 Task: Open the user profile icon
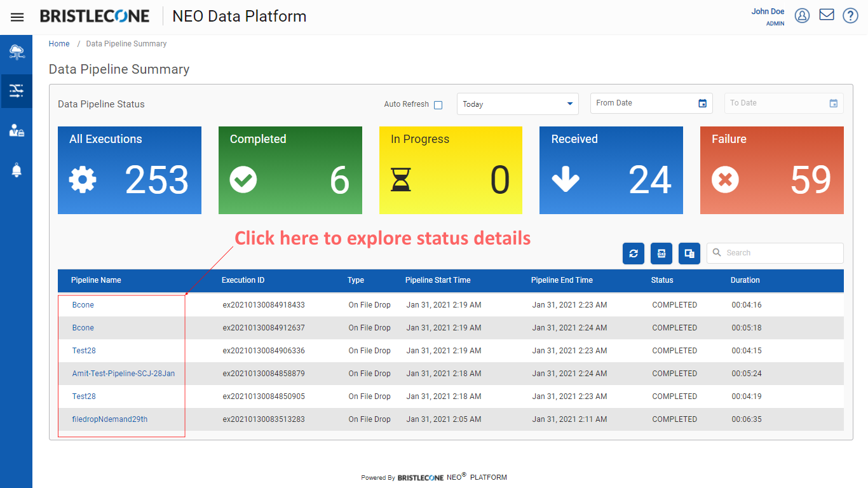click(x=802, y=15)
